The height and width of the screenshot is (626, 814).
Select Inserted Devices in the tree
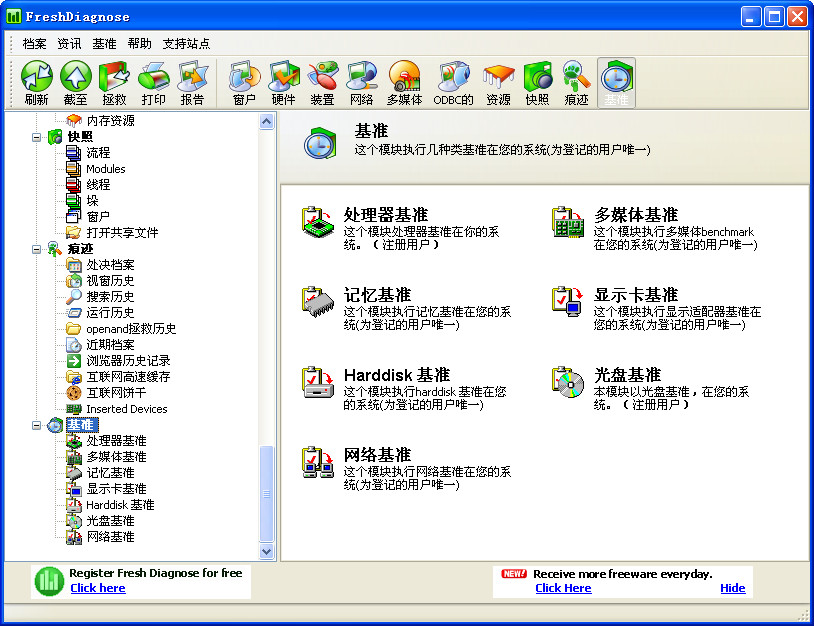127,409
